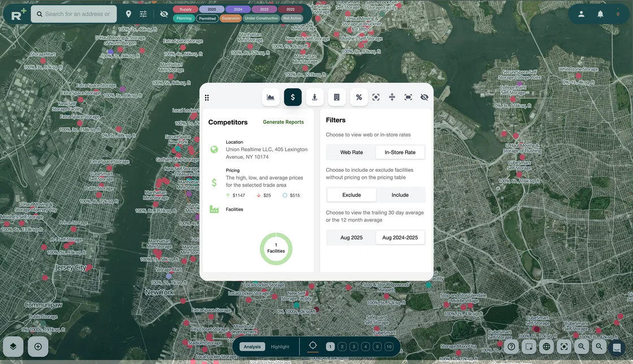Open the notifications bell
The width and height of the screenshot is (633, 364).
(x=600, y=14)
